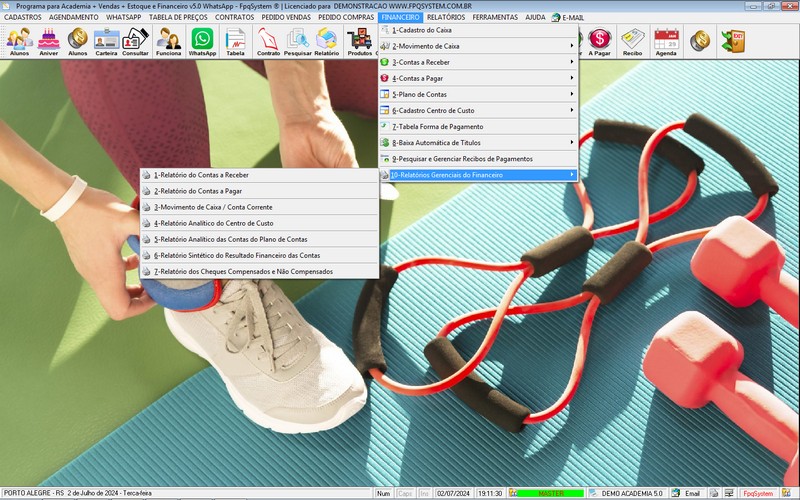Open 3-Movimento de Caixa / Conta Corrente
The image size is (800, 500).
coord(259,207)
